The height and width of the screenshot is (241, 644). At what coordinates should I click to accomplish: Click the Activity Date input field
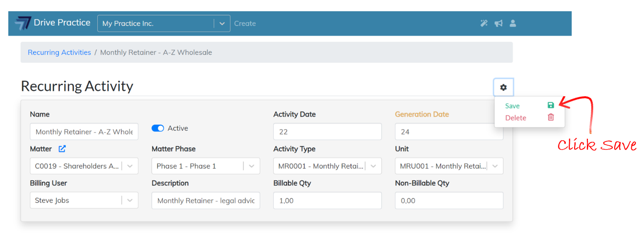point(327,131)
